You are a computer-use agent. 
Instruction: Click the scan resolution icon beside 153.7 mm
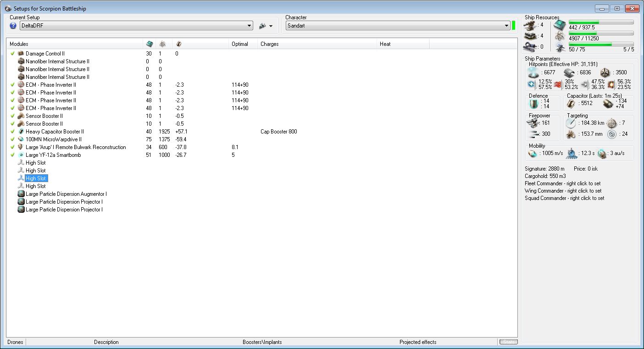pyautogui.click(x=571, y=134)
